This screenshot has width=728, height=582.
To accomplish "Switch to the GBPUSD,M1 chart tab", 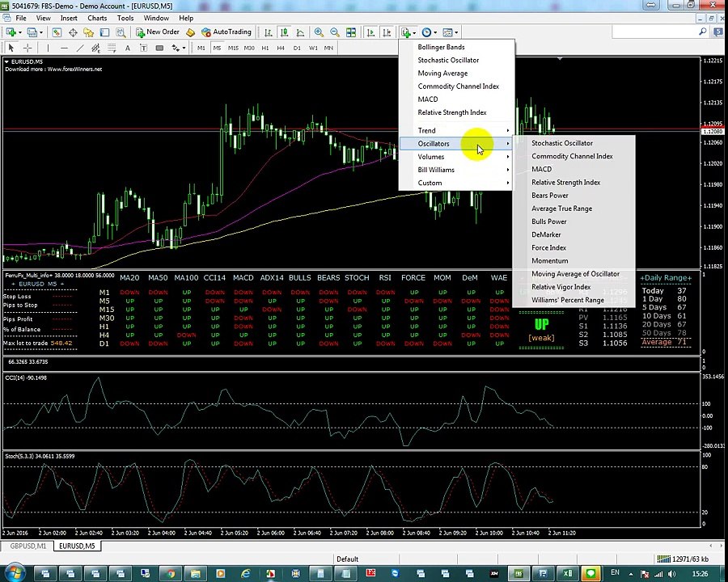I will coord(28,546).
